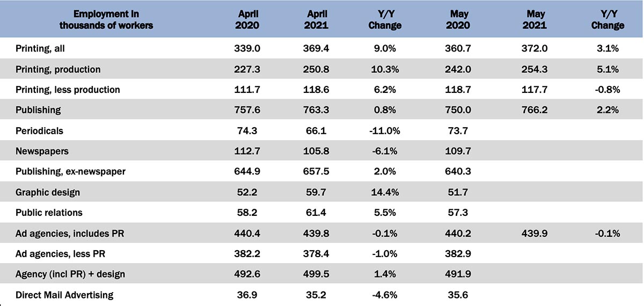Click the Publishing row label
Image resolution: width=644 pixels, height=306 pixels.
pos(38,110)
